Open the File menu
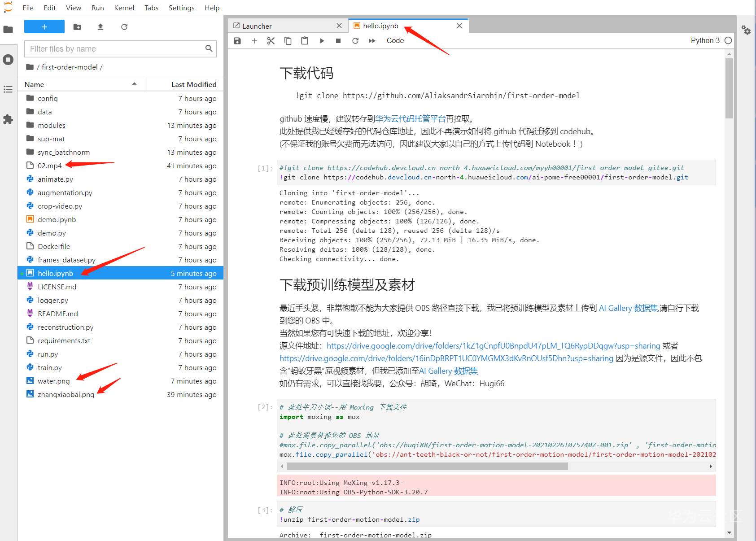 (x=28, y=8)
